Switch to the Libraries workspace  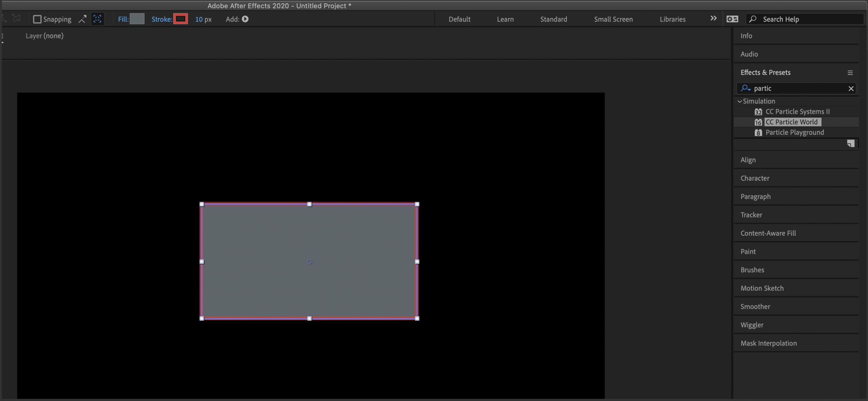coord(672,19)
